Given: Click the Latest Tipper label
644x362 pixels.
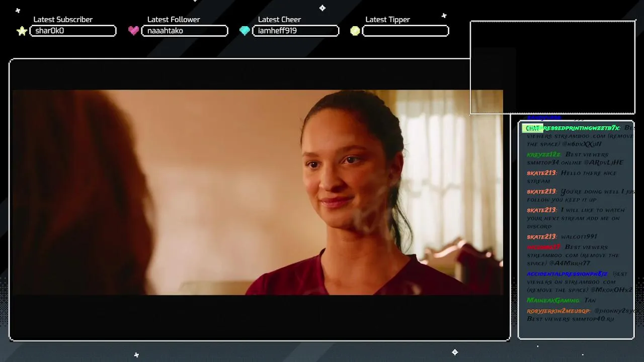Looking at the screenshot, I should click(x=387, y=20).
